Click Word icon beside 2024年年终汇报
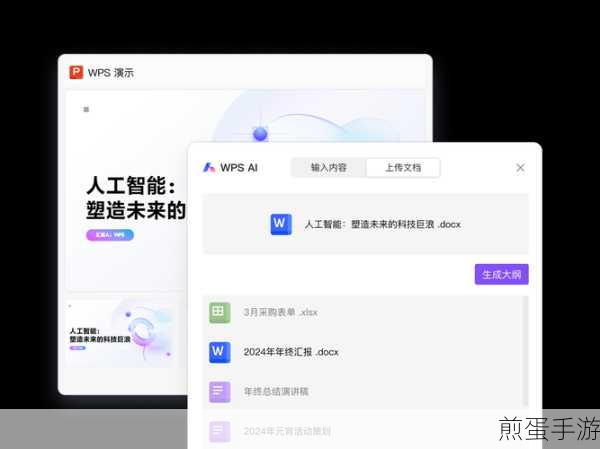Screen dimensions: 600x449 (220, 352)
